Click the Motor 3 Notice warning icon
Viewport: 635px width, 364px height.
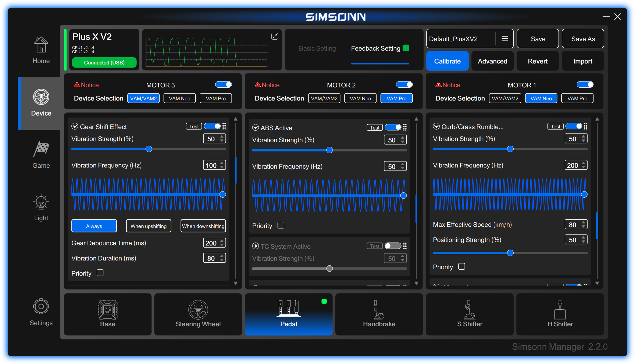point(76,85)
